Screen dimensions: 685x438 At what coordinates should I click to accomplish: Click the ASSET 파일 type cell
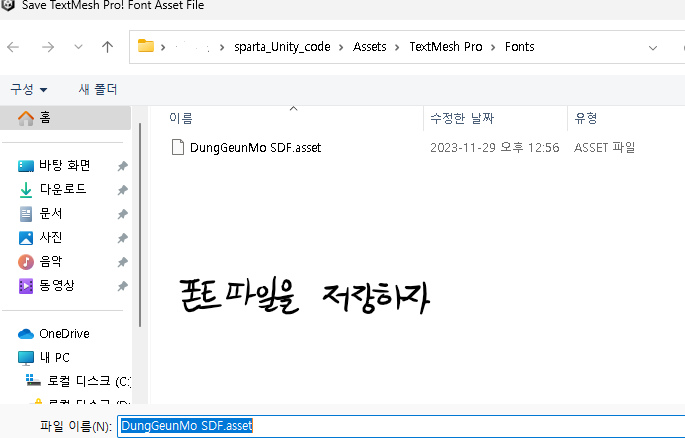[x=605, y=148]
